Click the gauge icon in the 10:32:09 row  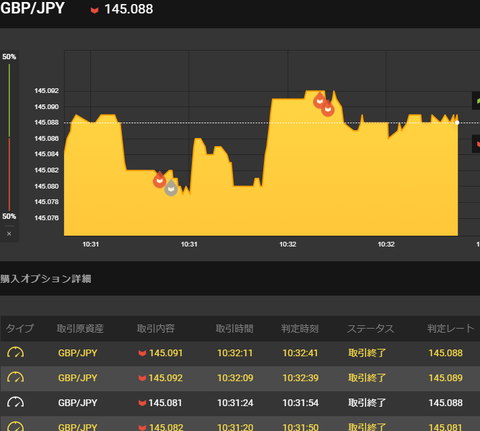15,378
